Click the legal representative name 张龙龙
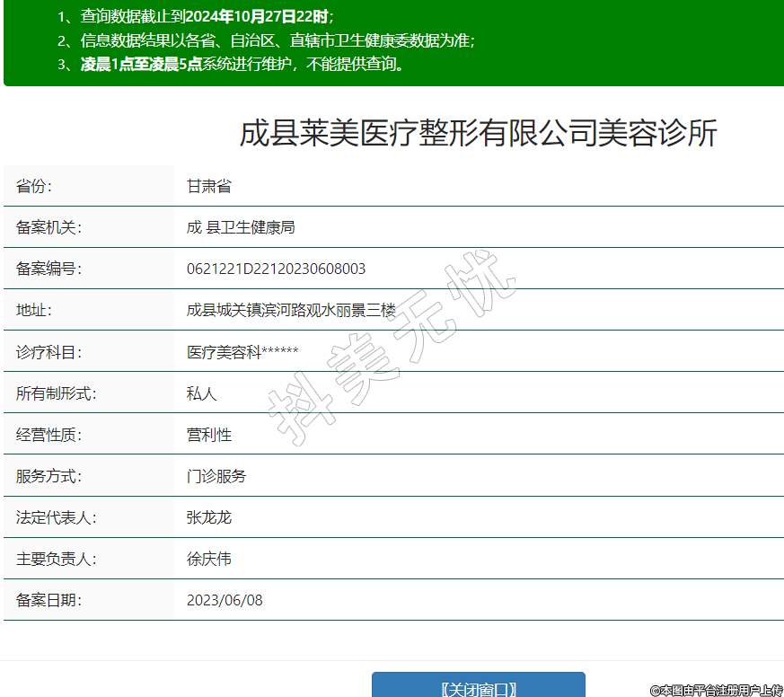 click(x=209, y=517)
